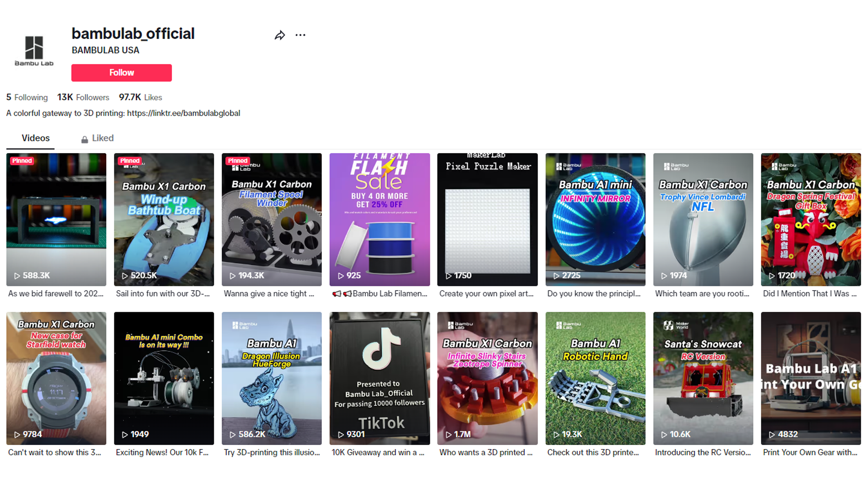This screenshot has height=488, width=868.
Task: Click caption 'Exciting News! Our 10k F...'
Action: [162, 452]
